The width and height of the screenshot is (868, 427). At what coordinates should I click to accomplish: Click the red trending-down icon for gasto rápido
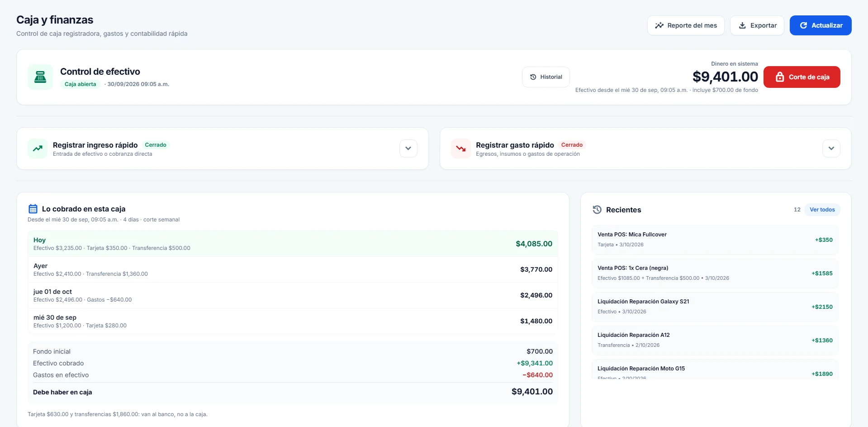tap(461, 149)
